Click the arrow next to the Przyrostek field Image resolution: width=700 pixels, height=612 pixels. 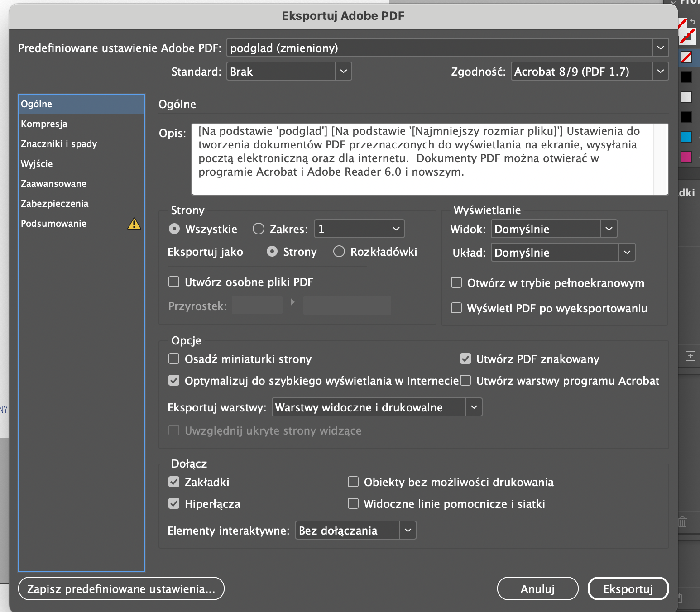point(292,302)
